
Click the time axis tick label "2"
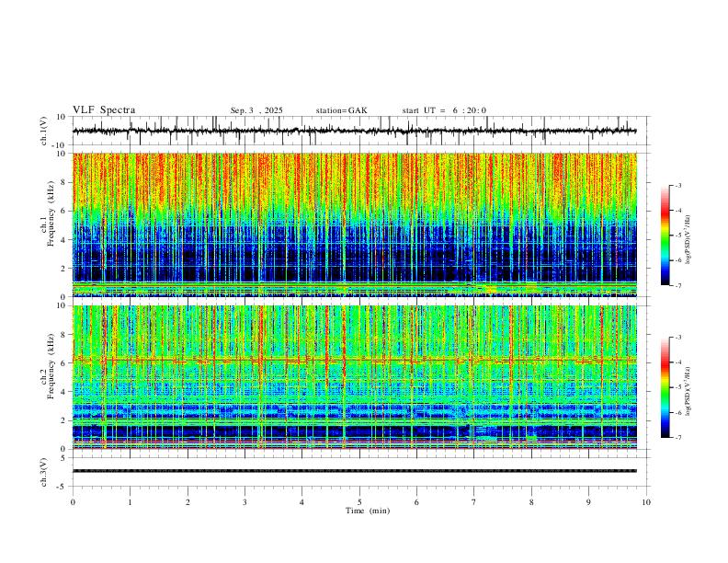pyautogui.click(x=188, y=502)
